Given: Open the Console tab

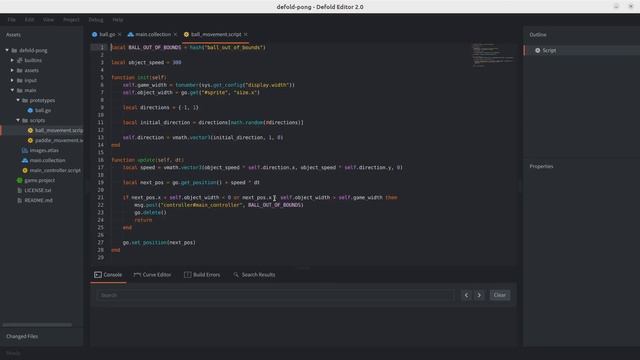Looking at the screenshot, I should click(108, 275).
